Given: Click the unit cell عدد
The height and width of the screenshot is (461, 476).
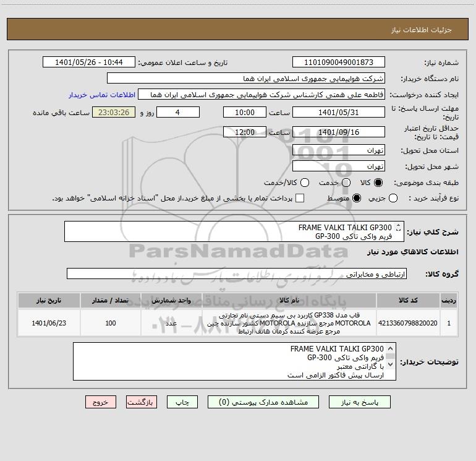Looking at the screenshot, I should [171, 323].
